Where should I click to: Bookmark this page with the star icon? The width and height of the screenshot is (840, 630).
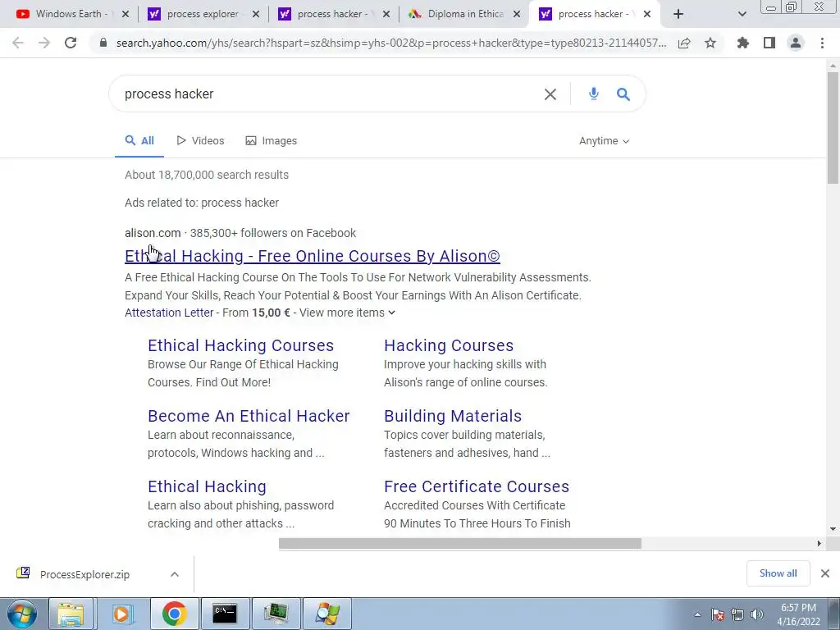pyautogui.click(x=710, y=43)
